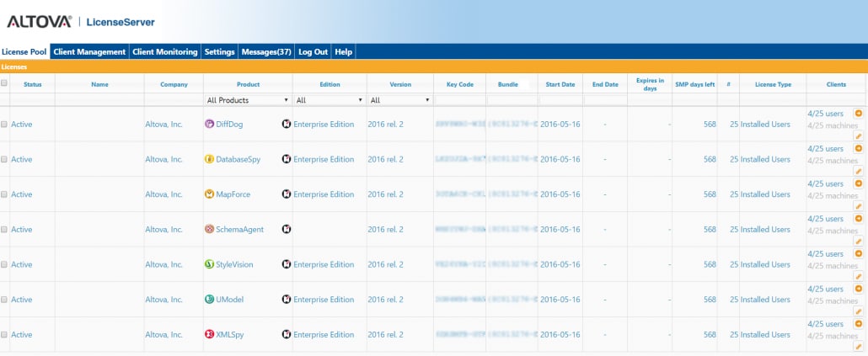This screenshot has width=868, height=356.
Task: Click the pencil edit icon for StyleVision license
Action: (859, 276)
